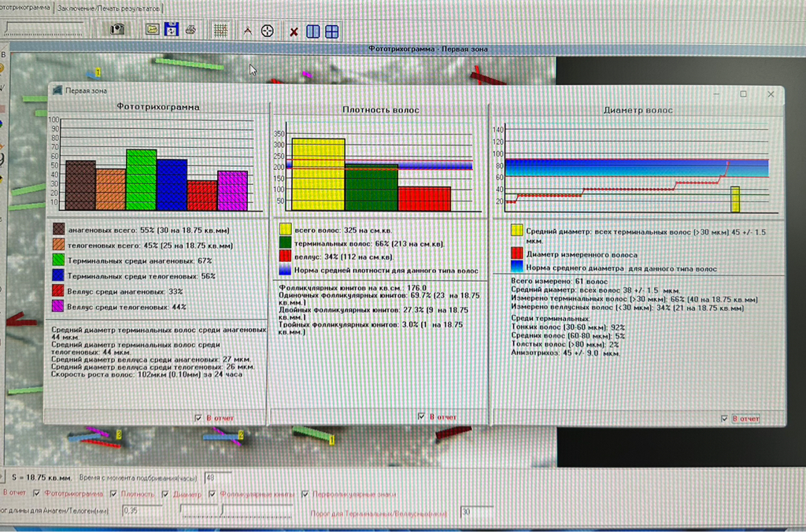806x532 pixels.
Task: Save with the blue floppy disk icon
Action: click(x=171, y=29)
